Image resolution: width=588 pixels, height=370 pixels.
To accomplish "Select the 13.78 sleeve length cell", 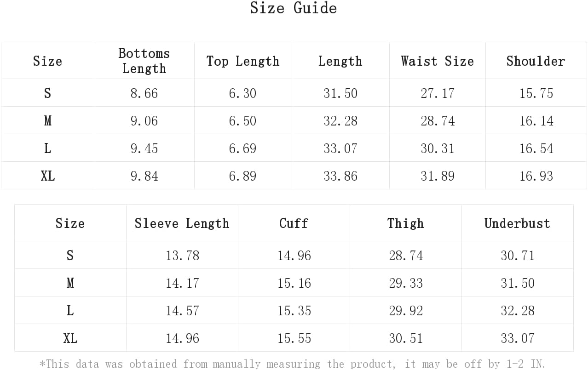I will coord(182,256).
